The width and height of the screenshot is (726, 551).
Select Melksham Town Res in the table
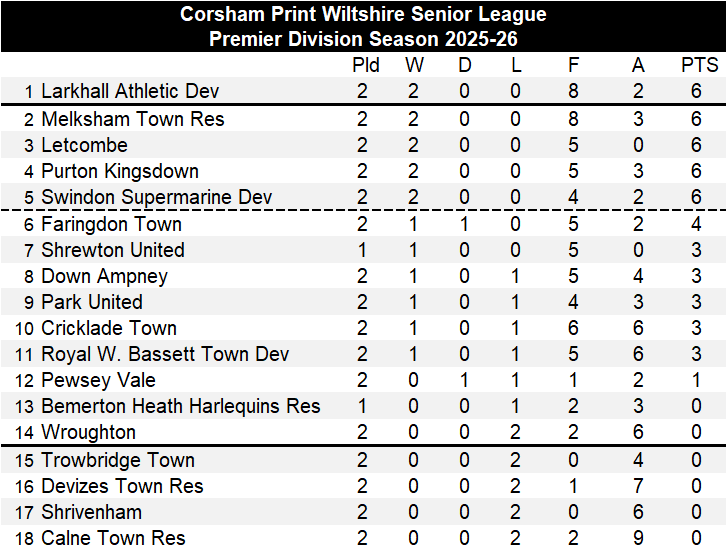132,120
